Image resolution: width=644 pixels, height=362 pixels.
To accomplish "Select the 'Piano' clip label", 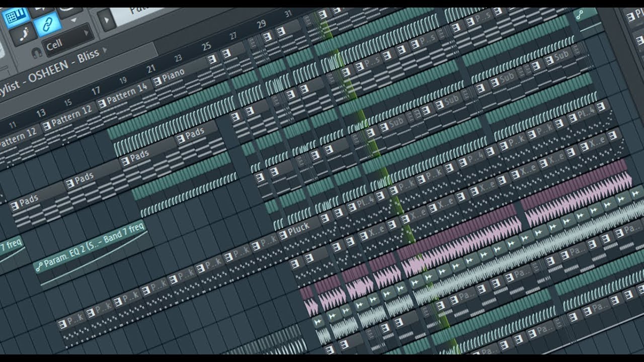I will click(x=173, y=74).
